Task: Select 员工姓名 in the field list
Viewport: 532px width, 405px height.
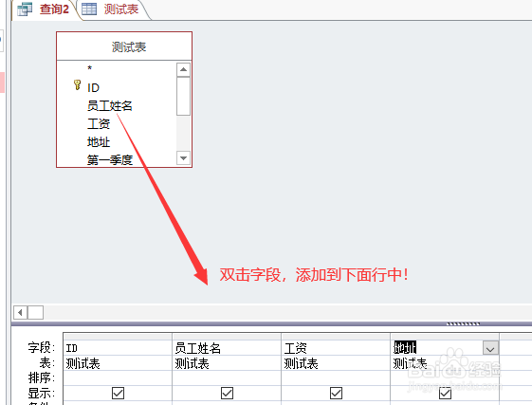Action: point(110,106)
